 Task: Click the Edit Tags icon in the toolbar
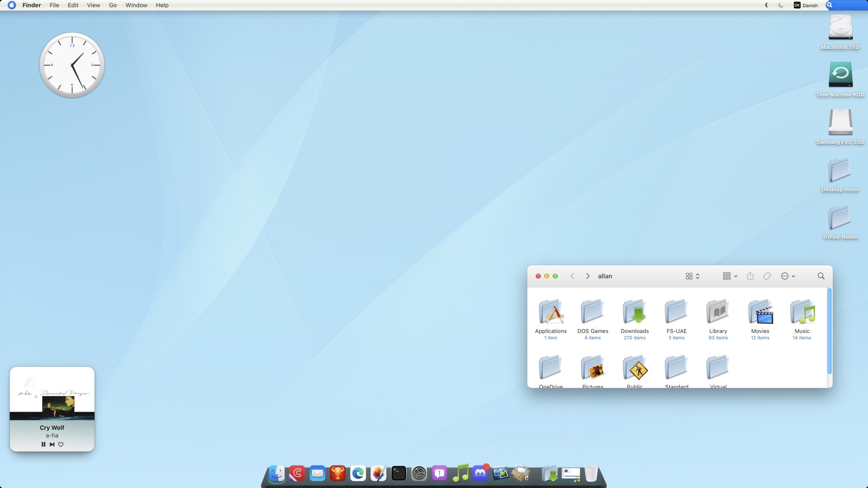pyautogui.click(x=767, y=276)
